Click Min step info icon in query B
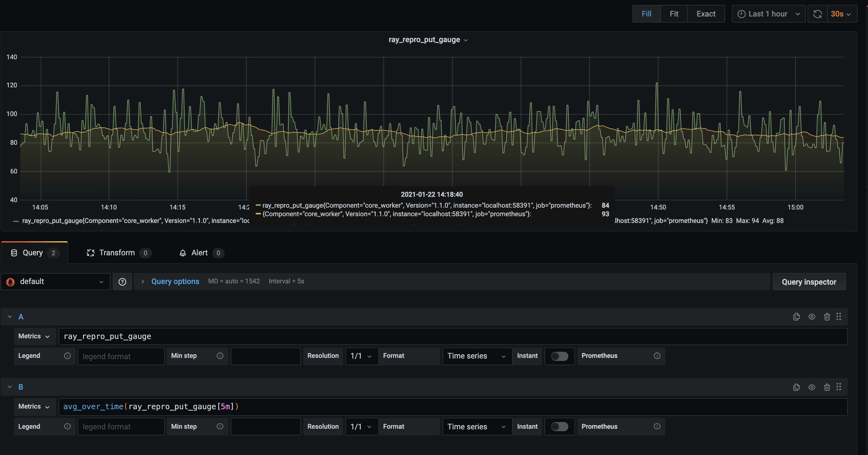868x455 pixels. tap(220, 426)
